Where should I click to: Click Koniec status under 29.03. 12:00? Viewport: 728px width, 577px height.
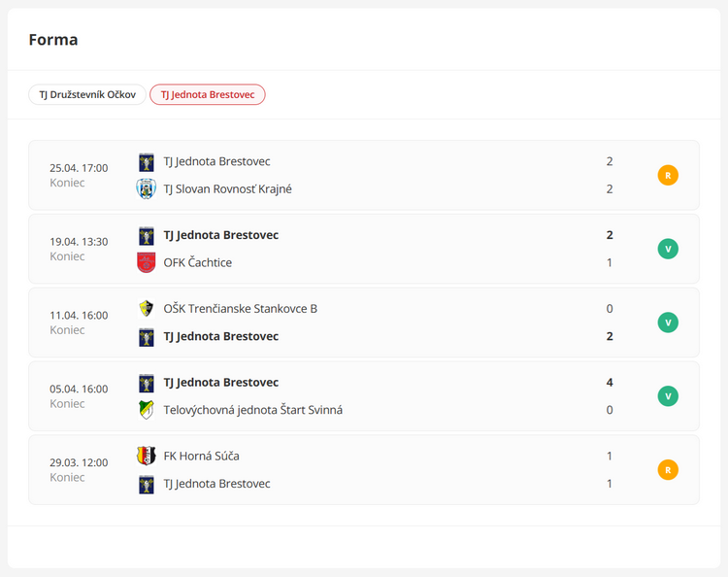click(67, 477)
